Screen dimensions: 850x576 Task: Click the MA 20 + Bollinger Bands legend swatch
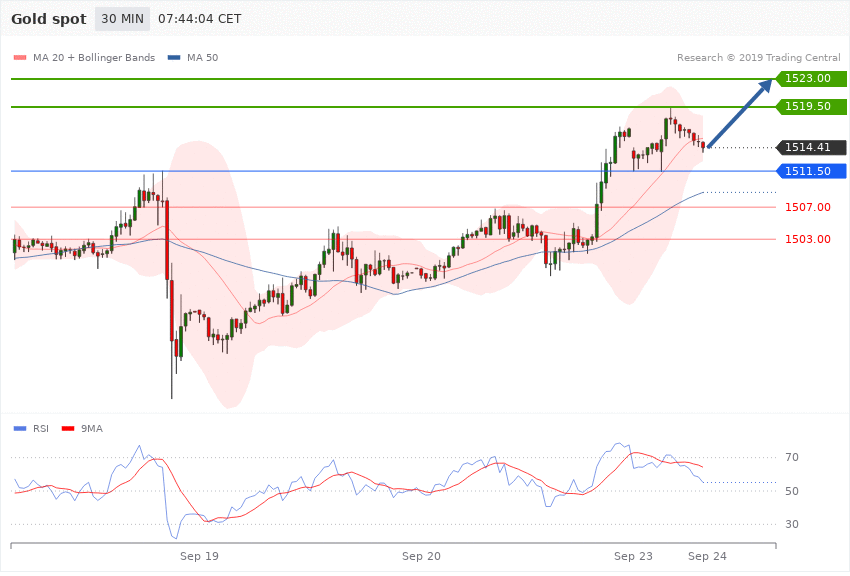tap(20, 57)
